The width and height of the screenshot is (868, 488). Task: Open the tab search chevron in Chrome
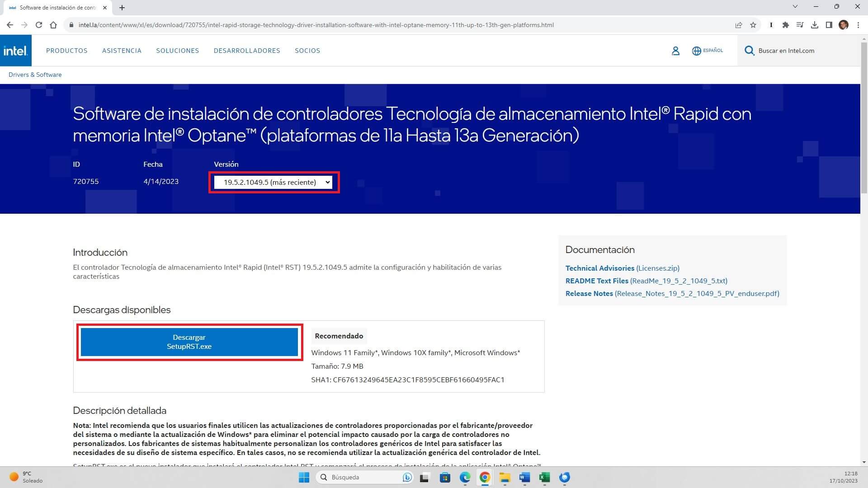click(795, 7)
